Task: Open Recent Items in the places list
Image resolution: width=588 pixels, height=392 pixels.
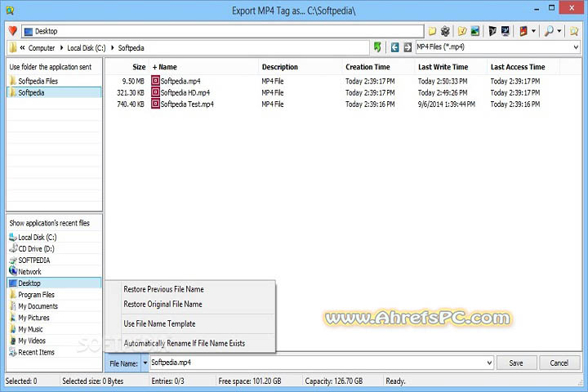Action: click(55, 352)
